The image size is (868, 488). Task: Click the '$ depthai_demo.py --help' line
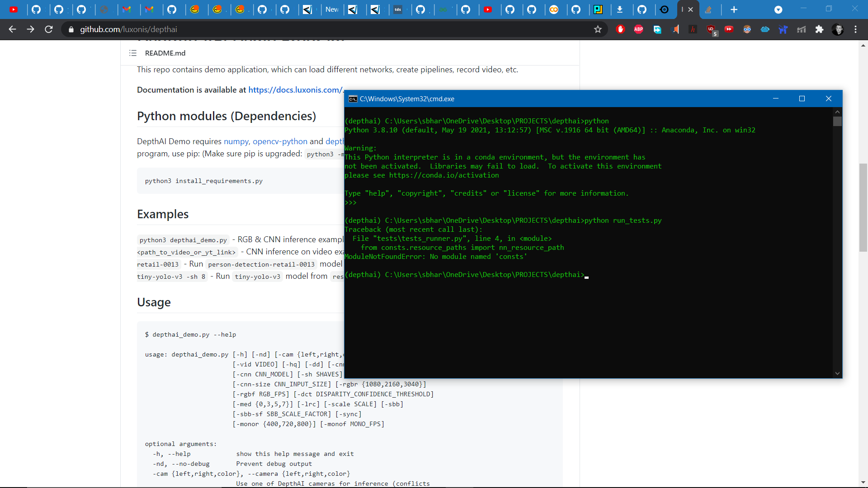(190, 335)
